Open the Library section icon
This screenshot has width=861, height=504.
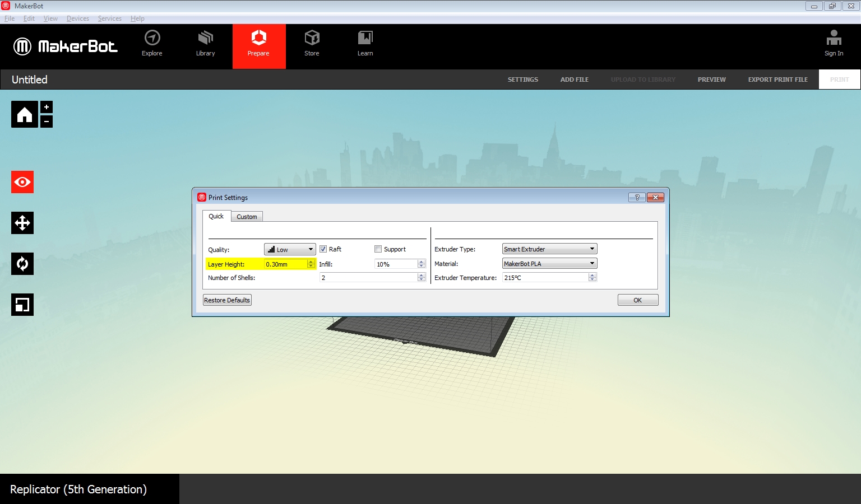tap(205, 38)
